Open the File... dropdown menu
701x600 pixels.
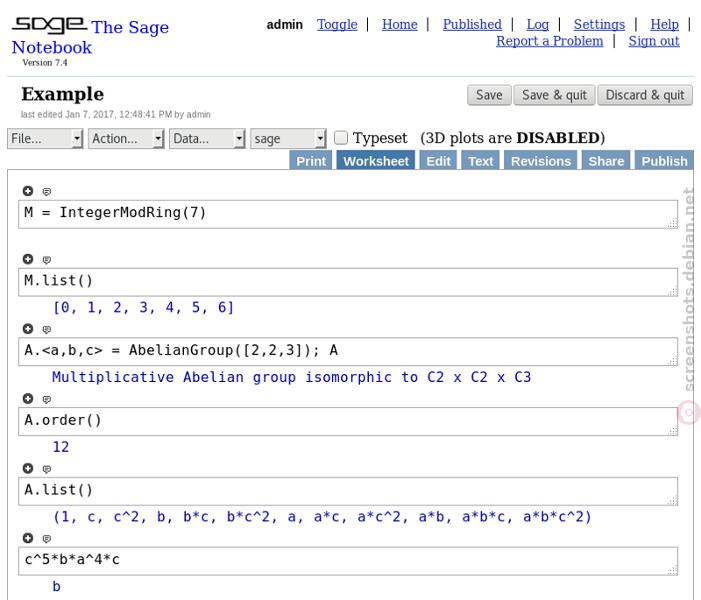coord(45,139)
